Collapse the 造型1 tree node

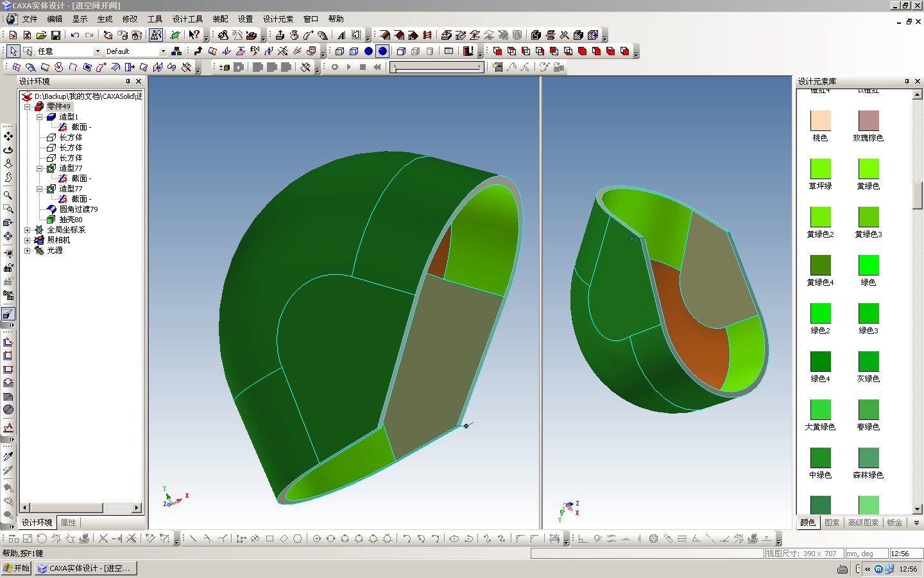tap(39, 117)
